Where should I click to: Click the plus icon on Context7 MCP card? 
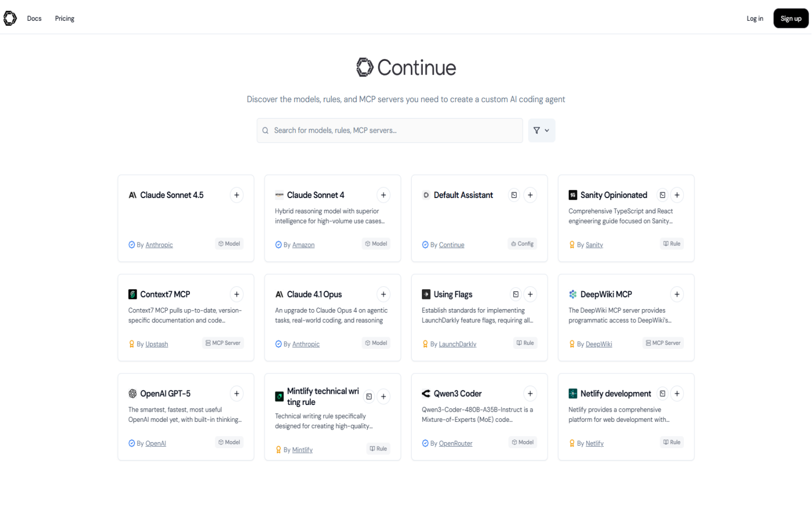[x=237, y=294]
